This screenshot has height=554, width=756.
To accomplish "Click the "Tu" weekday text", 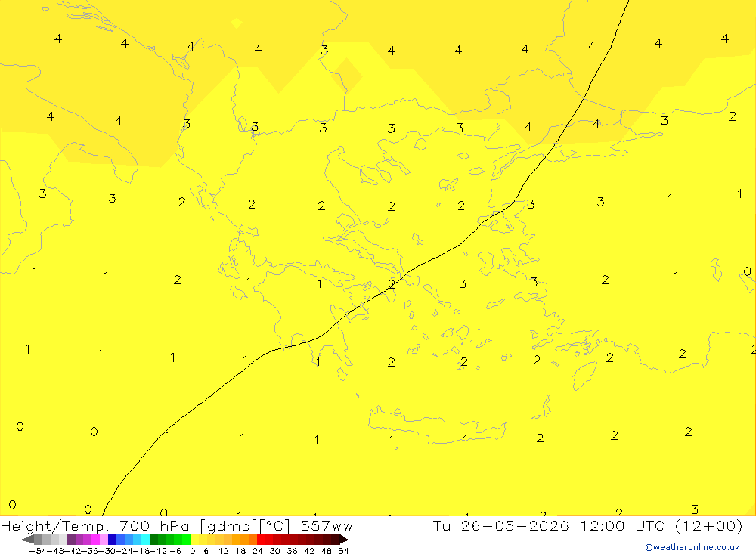I will 442,525.
